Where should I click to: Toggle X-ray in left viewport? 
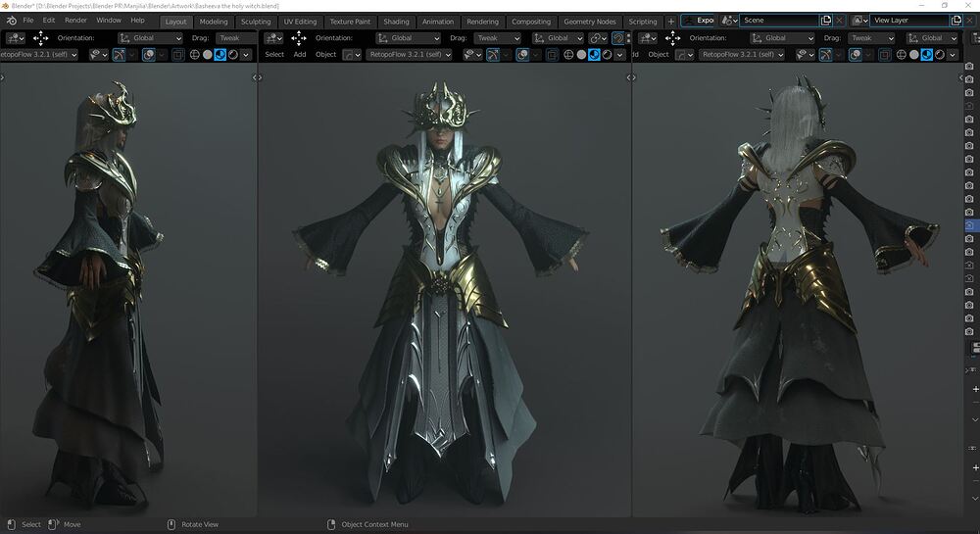(x=178, y=54)
